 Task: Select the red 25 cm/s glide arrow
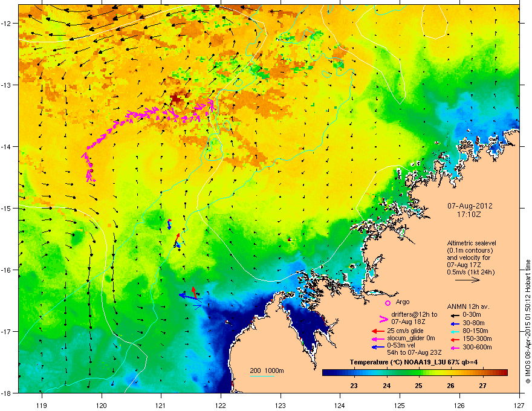pos(378,331)
